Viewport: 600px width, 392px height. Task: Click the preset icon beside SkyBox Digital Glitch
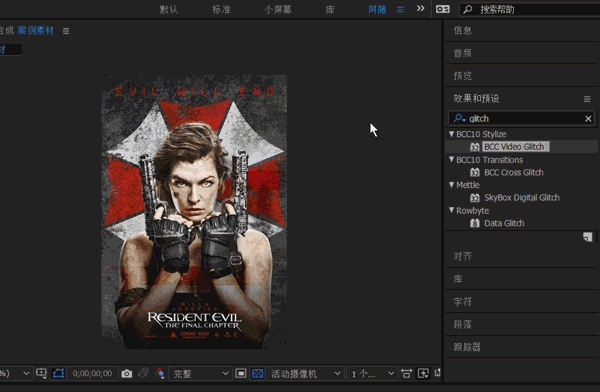pyautogui.click(x=475, y=198)
